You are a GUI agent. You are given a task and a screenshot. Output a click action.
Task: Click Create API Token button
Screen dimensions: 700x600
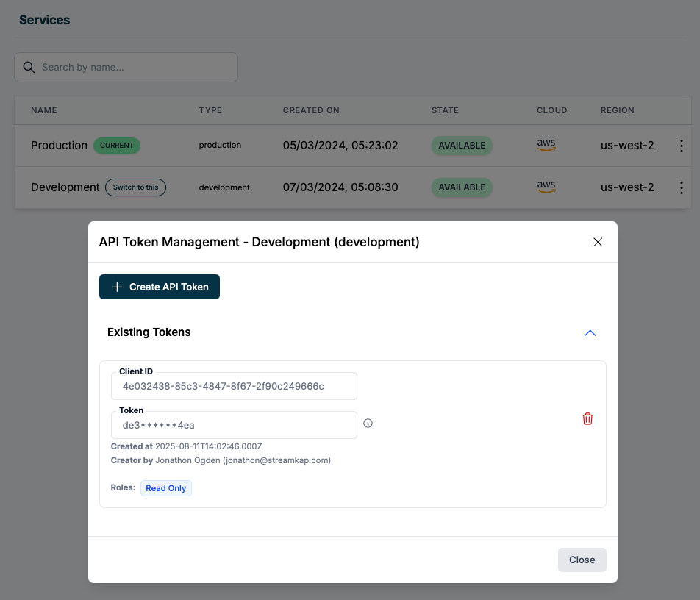160,287
